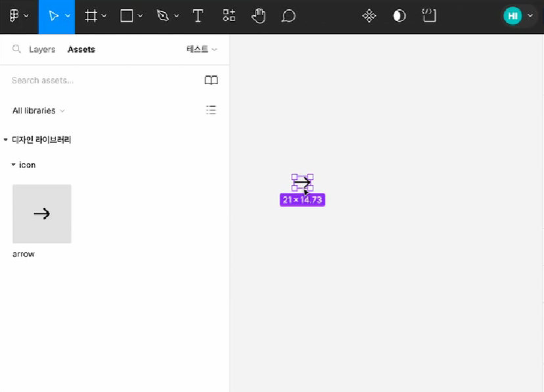Select the Frame tool

(91, 16)
